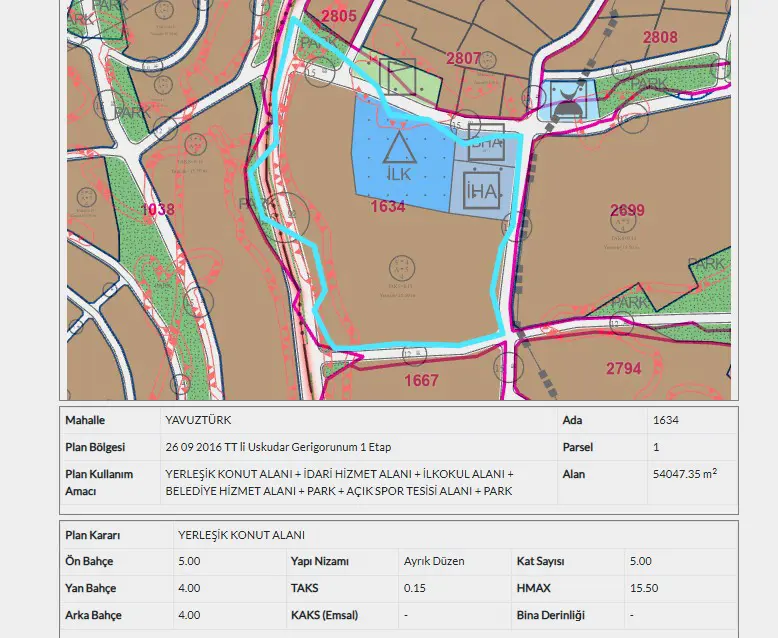Click the YERLEŞİK KONUT ALANI plan kararı value

(x=242, y=535)
